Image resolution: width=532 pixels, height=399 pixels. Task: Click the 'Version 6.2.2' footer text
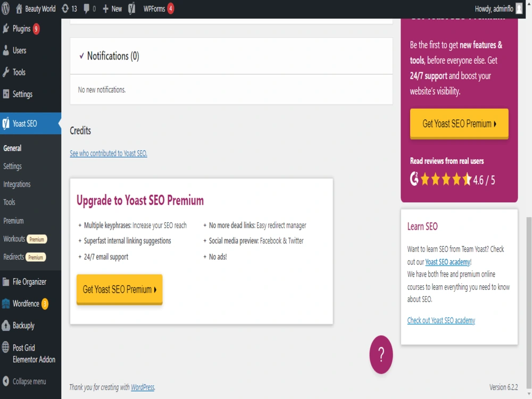click(503, 387)
